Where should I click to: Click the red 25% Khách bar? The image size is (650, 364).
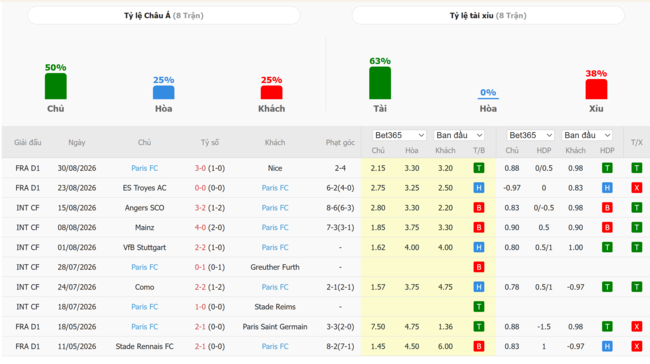[272, 92]
